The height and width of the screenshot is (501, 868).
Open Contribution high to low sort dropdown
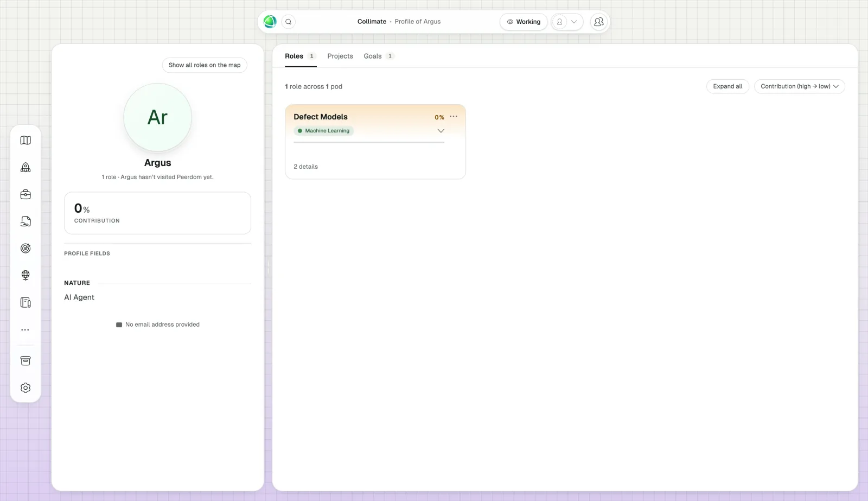(800, 86)
